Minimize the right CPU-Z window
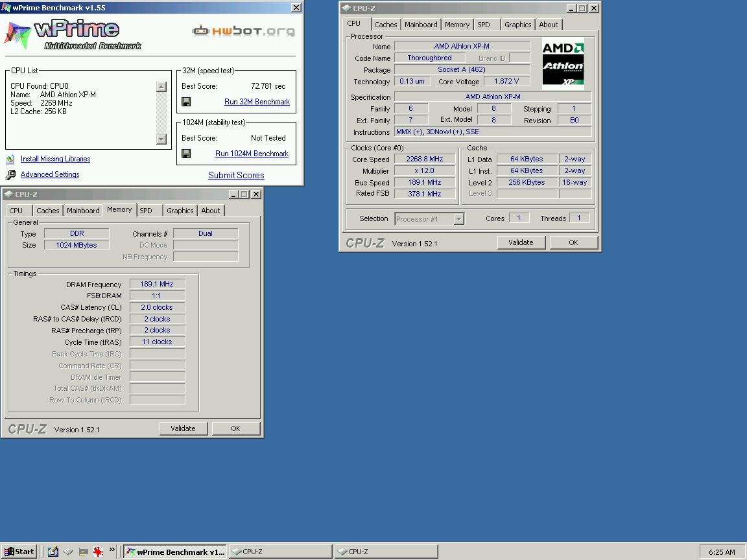 pyautogui.click(x=572, y=8)
